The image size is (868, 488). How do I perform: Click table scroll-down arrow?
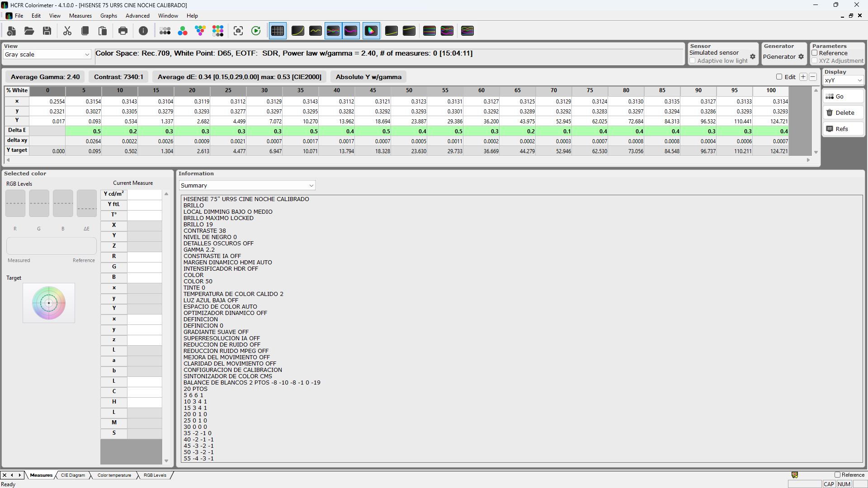coord(816,152)
